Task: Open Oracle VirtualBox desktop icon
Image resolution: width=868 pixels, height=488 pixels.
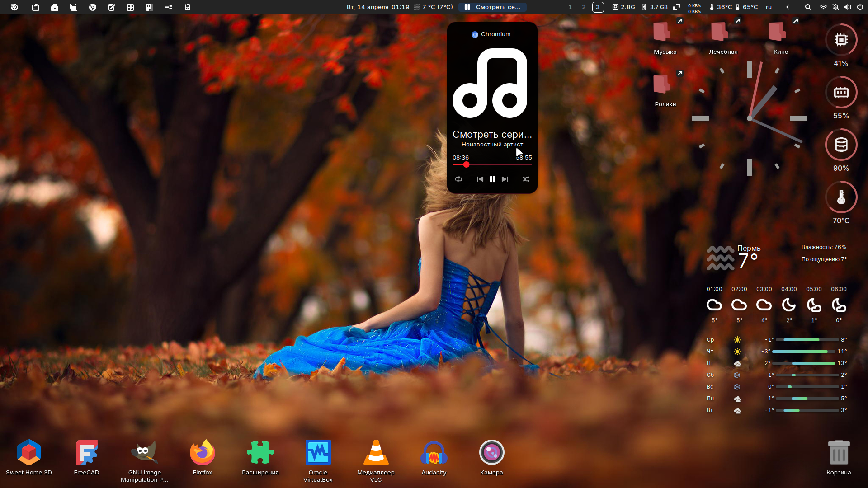Action: [318, 453]
